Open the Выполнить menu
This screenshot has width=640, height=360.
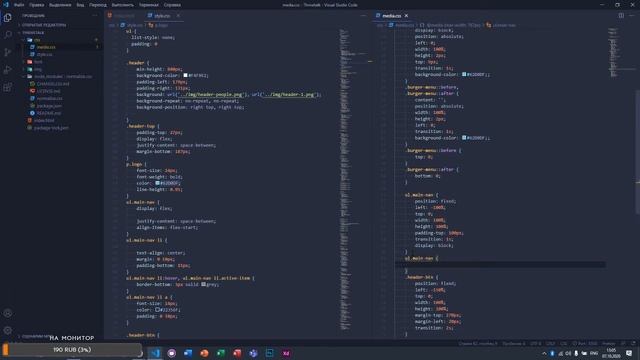coord(123,5)
